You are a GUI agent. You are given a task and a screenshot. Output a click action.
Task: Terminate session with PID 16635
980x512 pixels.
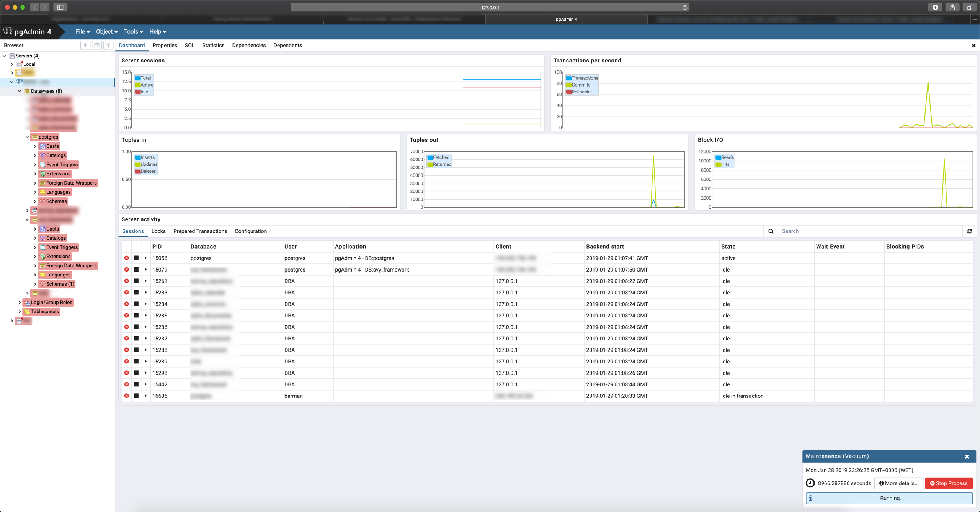pos(127,396)
